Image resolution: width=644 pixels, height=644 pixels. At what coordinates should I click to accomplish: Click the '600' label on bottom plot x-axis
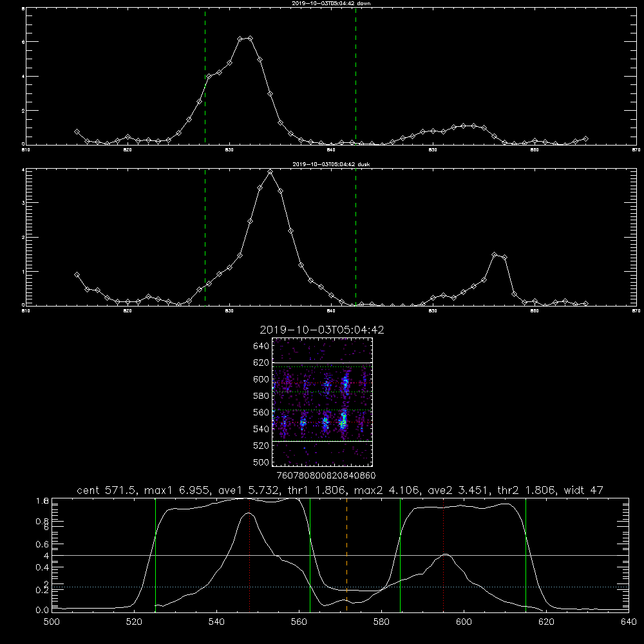click(464, 622)
